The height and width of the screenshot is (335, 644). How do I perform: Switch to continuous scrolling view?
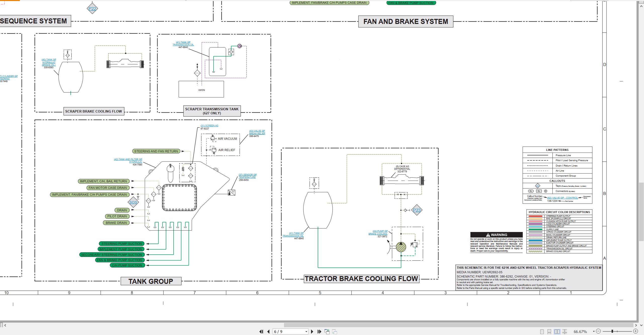549,332
